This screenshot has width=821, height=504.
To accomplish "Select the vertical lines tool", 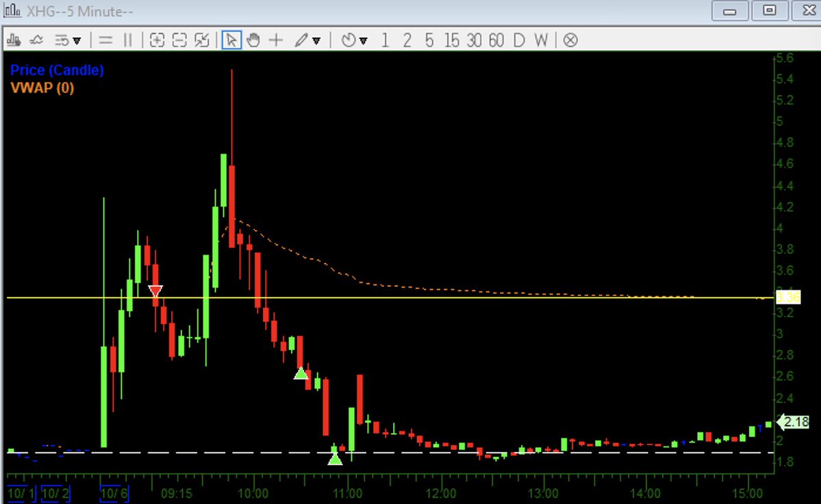I will pyautogui.click(x=128, y=40).
